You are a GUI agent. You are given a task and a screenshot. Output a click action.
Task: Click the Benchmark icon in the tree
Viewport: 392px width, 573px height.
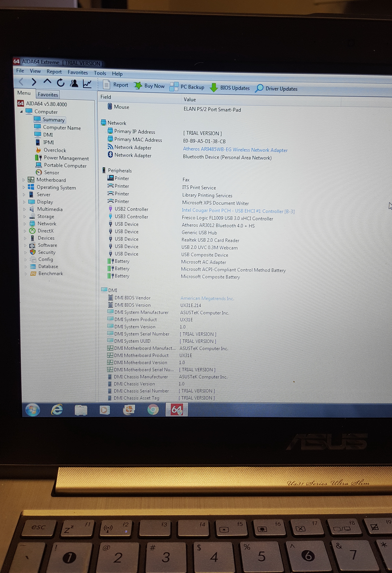[x=33, y=274]
